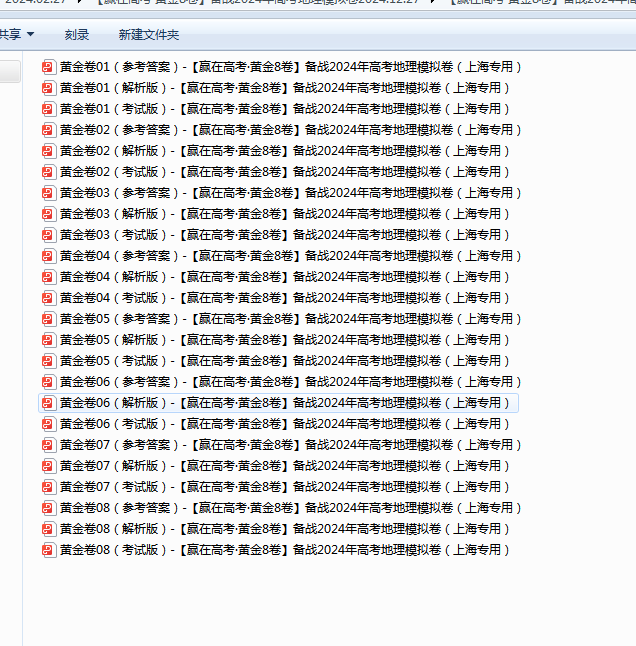636x646 pixels.
Task: Select file name 黄金卷08(考试版)
Action: coord(285,550)
